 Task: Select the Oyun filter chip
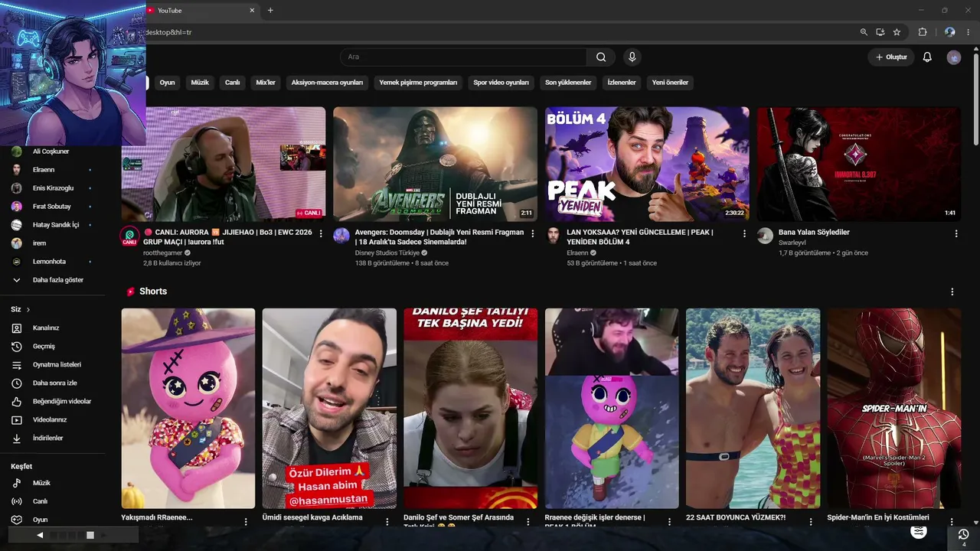pyautogui.click(x=167, y=83)
